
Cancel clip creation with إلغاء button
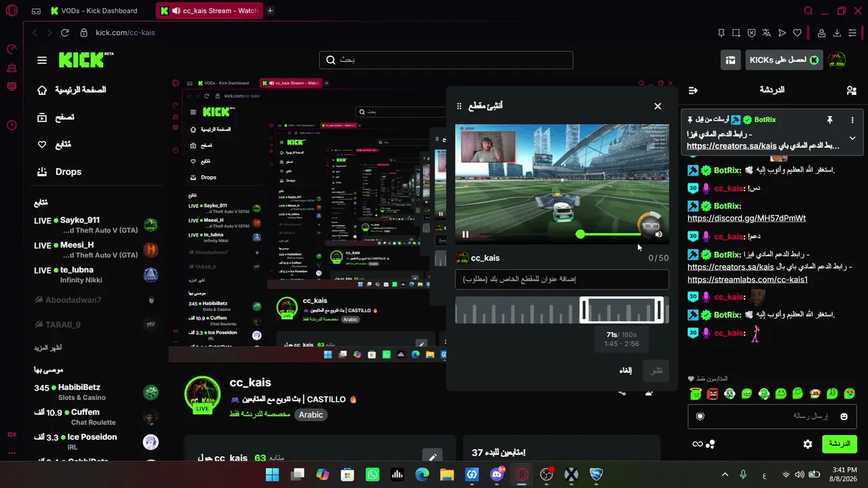point(625,371)
